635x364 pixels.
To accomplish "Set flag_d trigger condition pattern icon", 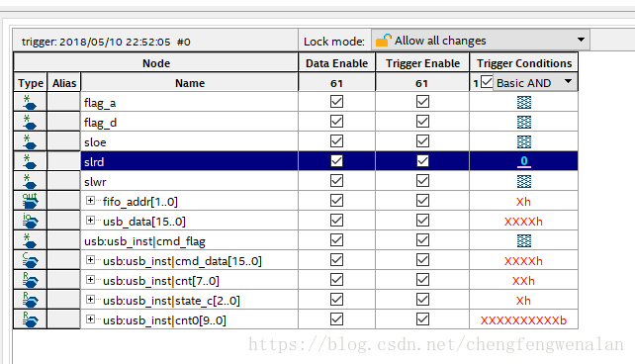I will pos(524,123).
